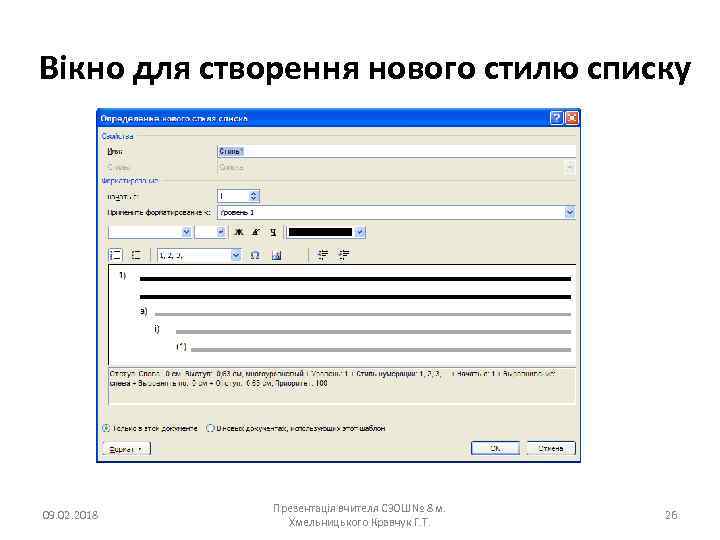This screenshot has width=720, height=540.
Task: Insert picture bullet icon
Action: (276, 255)
